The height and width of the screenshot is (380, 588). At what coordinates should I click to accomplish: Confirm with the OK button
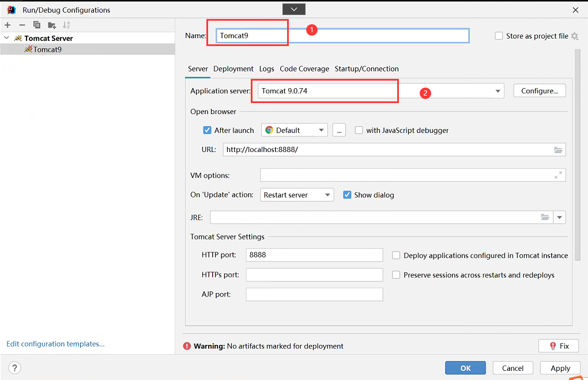click(465, 368)
